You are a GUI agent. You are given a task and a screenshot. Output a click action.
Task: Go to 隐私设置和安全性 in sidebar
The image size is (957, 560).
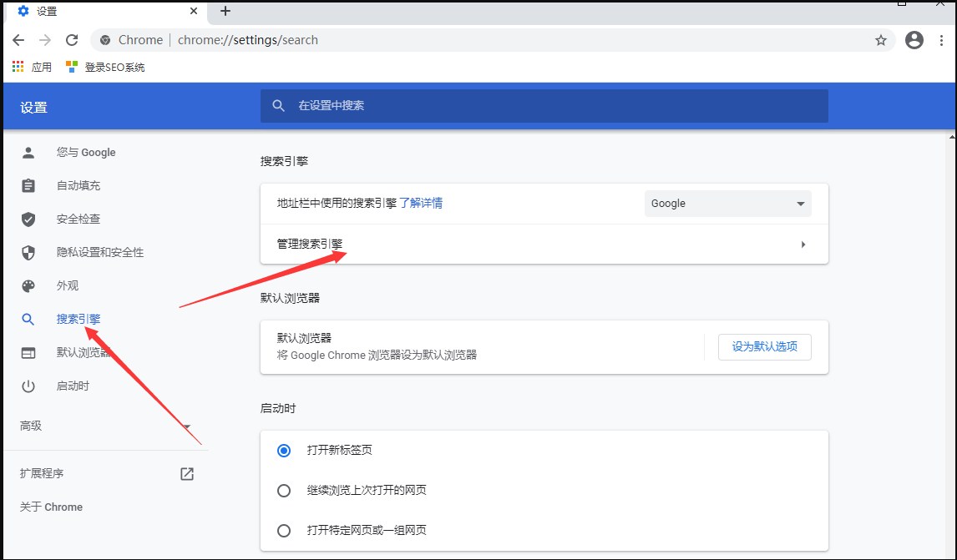tap(100, 252)
